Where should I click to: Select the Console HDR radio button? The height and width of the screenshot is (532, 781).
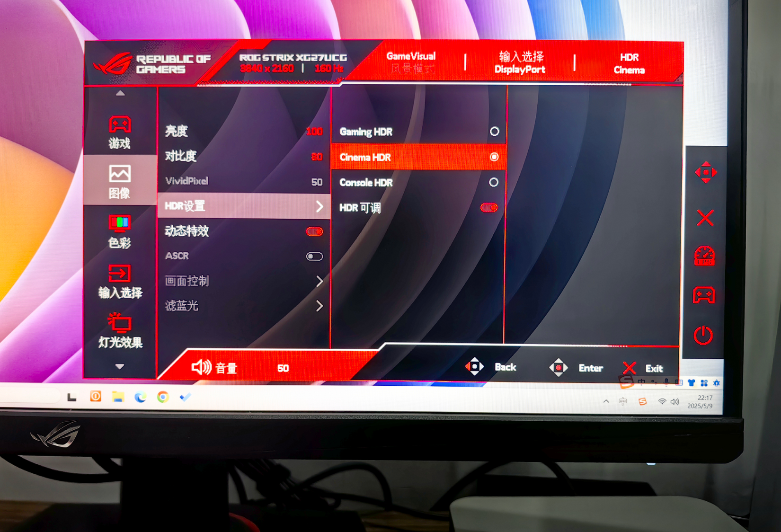pos(493,182)
